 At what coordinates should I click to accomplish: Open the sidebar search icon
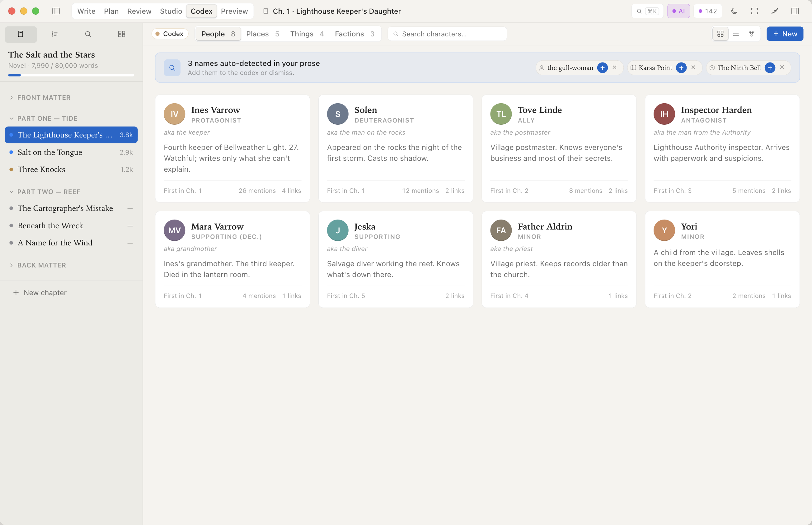tap(88, 34)
